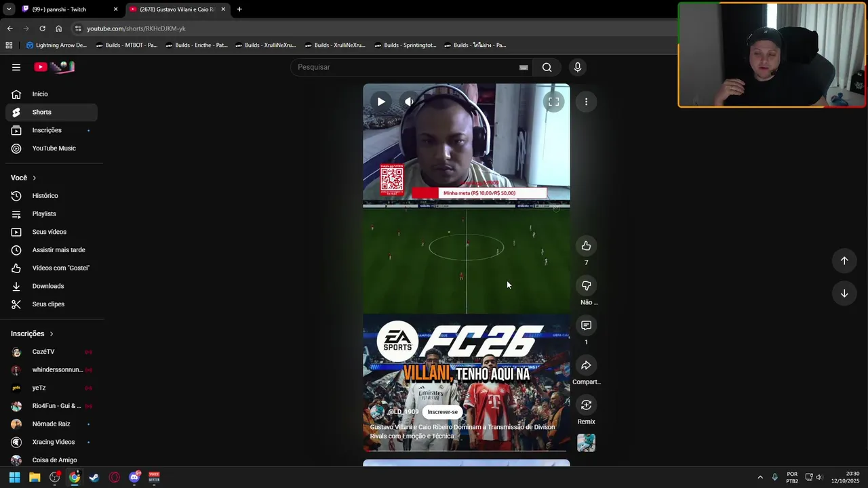Go to the browser home page
Screen dimensions: 868x488
[59, 28]
